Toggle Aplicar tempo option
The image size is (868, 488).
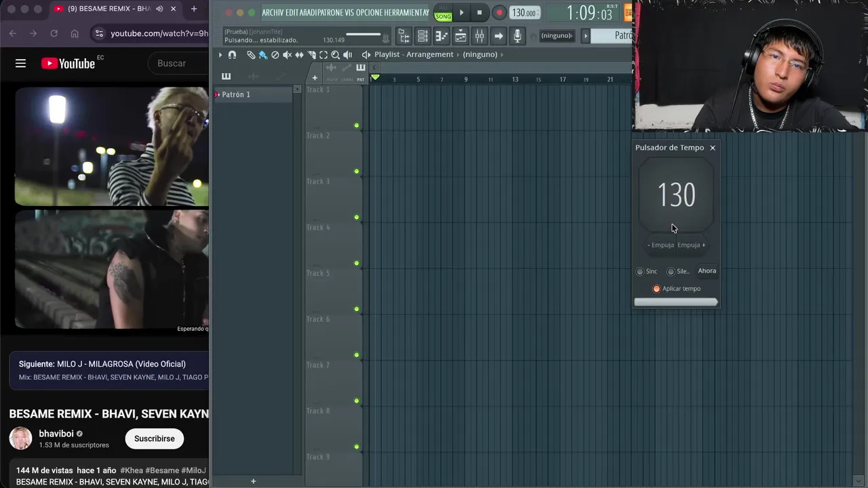tap(656, 289)
